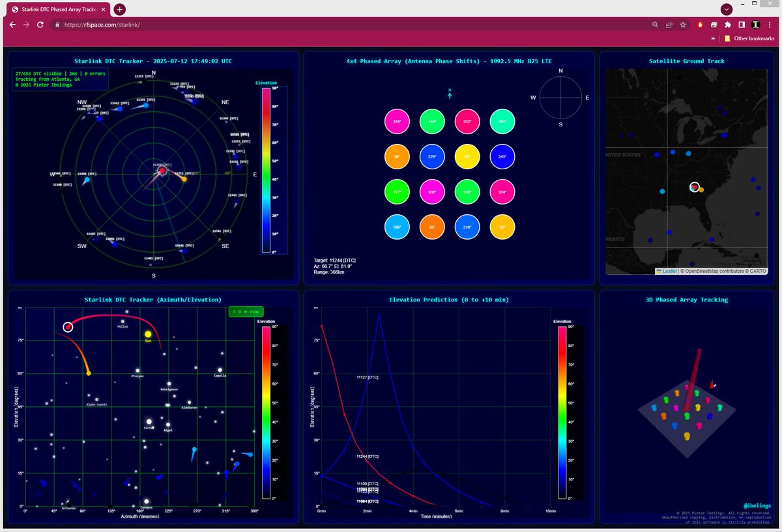This screenshot has width=782, height=532.
Task: Click the Capella star marker
Action: point(221,371)
